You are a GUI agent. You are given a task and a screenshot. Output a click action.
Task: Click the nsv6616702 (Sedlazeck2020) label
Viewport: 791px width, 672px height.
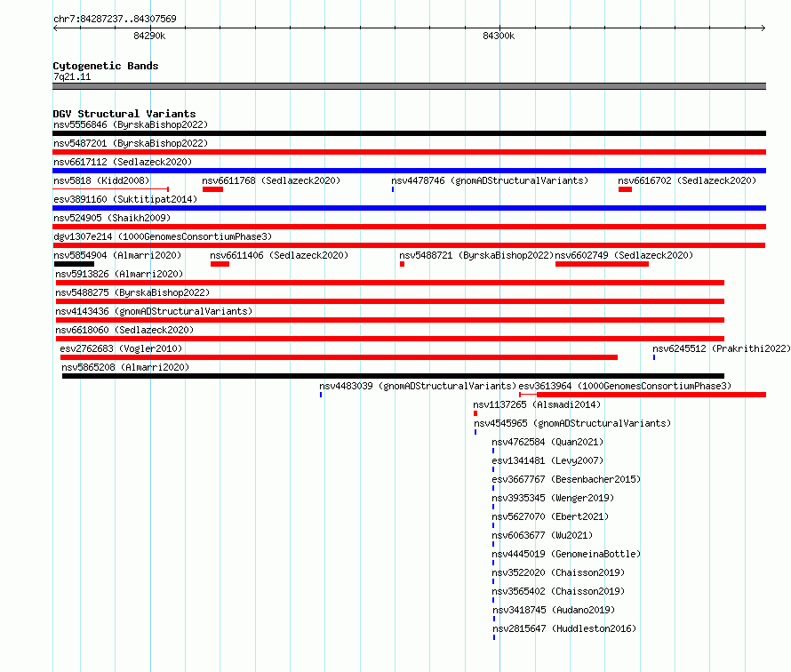687,180
